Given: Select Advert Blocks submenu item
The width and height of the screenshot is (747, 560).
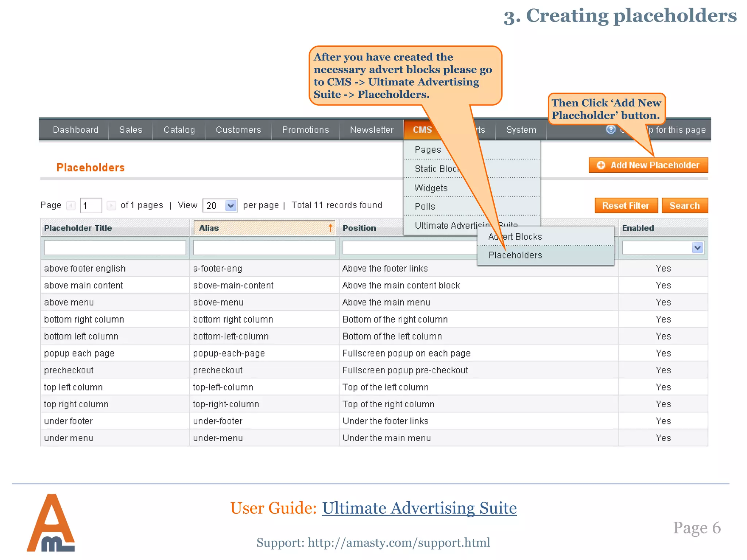Looking at the screenshot, I should point(546,237).
